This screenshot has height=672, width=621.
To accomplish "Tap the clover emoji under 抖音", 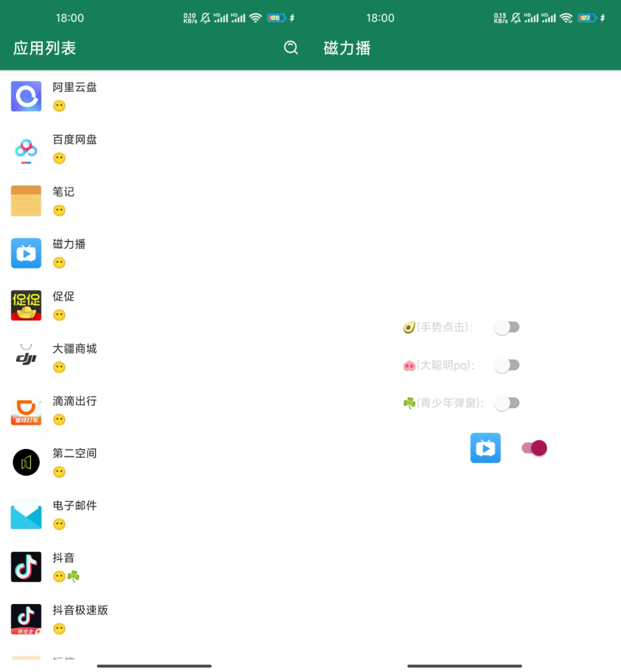I will coord(73,577).
